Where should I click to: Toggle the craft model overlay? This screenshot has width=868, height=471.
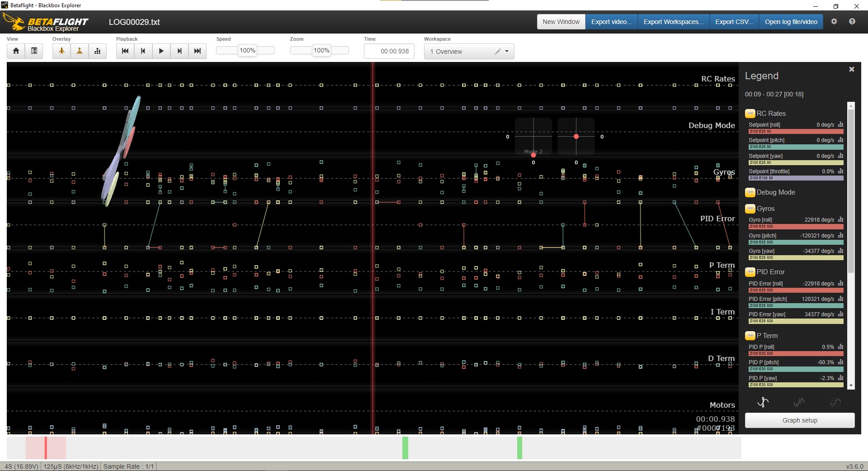(x=61, y=51)
